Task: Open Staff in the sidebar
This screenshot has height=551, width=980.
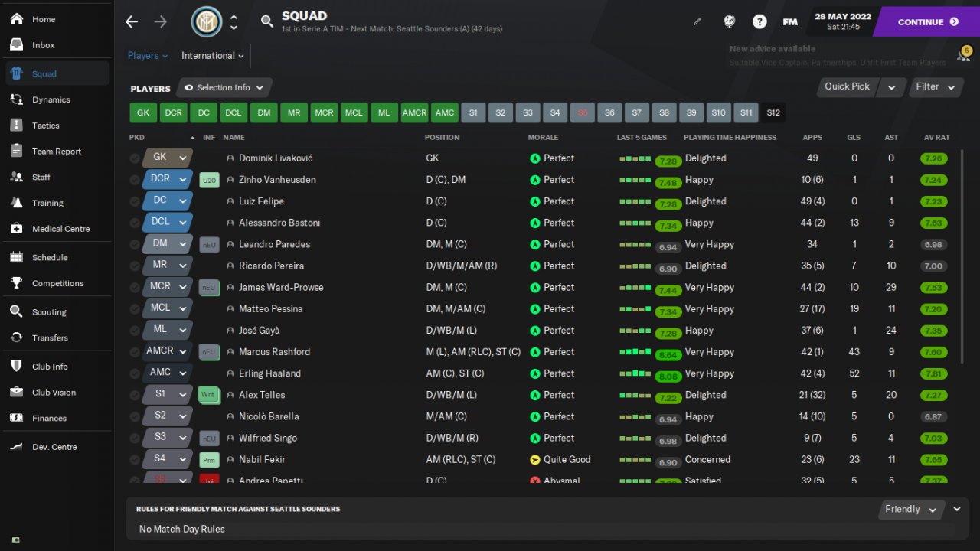Action: point(57,177)
